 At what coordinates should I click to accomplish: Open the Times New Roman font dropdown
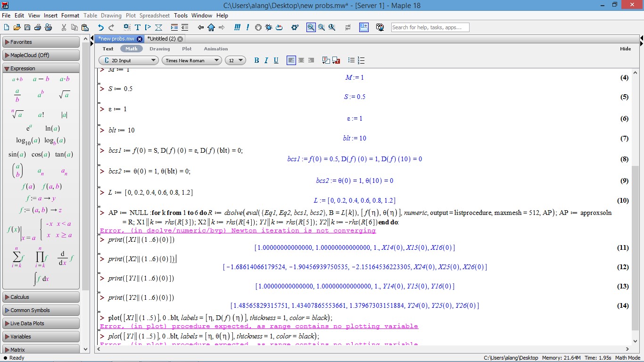pyautogui.click(x=191, y=60)
